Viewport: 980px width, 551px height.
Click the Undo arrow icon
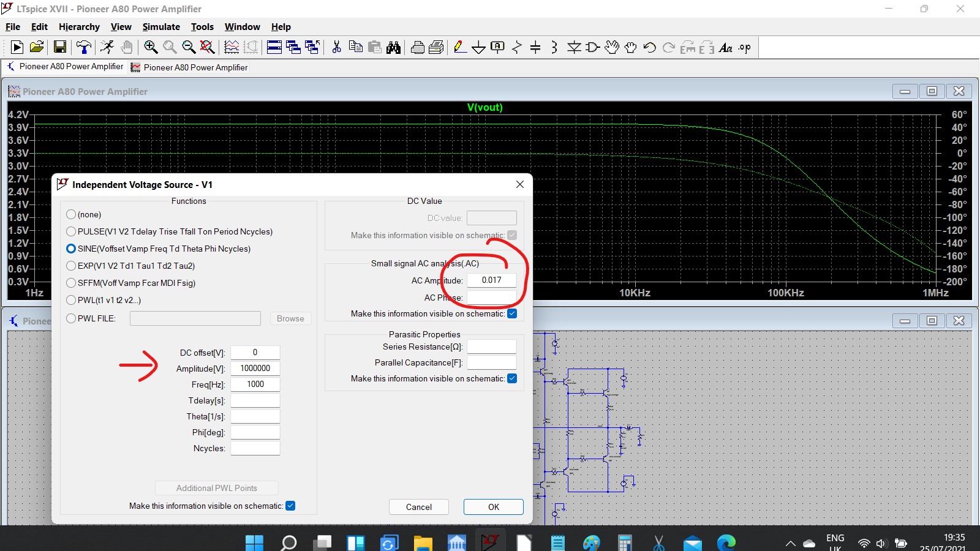pyautogui.click(x=650, y=47)
